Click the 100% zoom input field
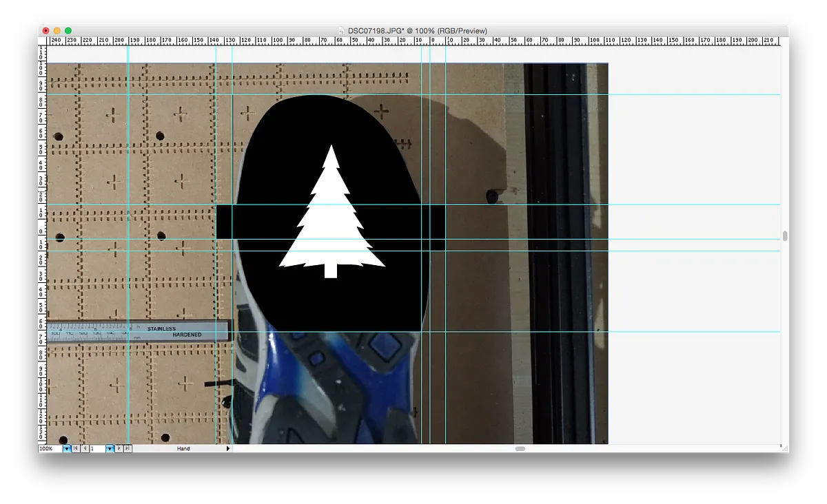Image resolution: width=827 pixels, height=504 pixels. 50,448
